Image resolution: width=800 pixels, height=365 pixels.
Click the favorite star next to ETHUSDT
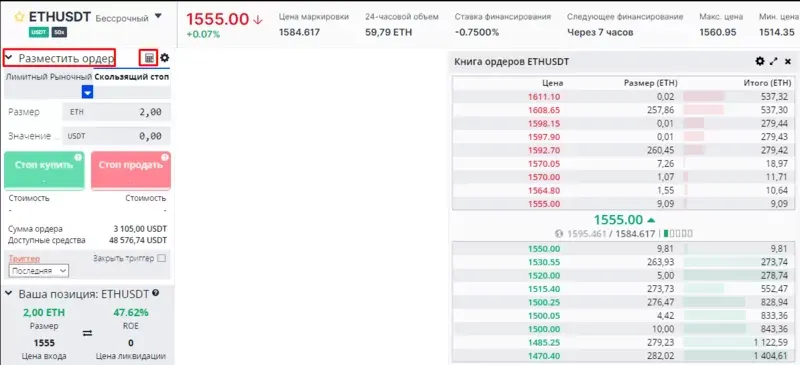[x=19, y=17]
